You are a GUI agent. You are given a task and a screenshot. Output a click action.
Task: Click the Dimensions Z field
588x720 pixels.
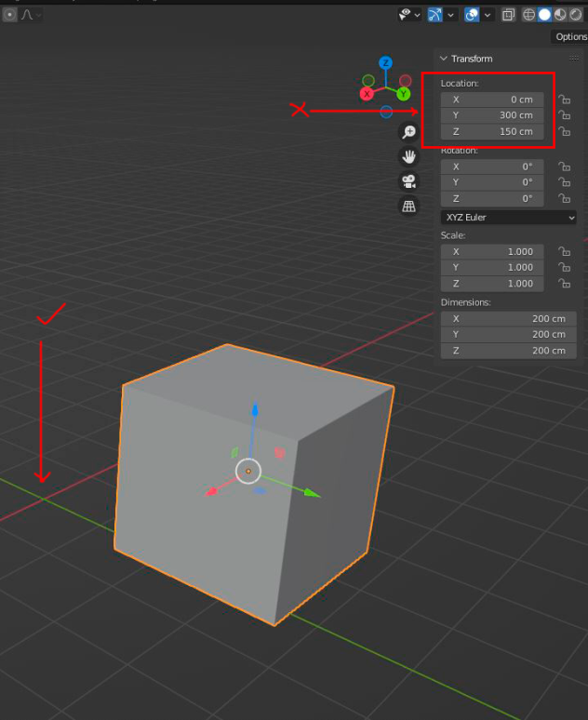509,351
